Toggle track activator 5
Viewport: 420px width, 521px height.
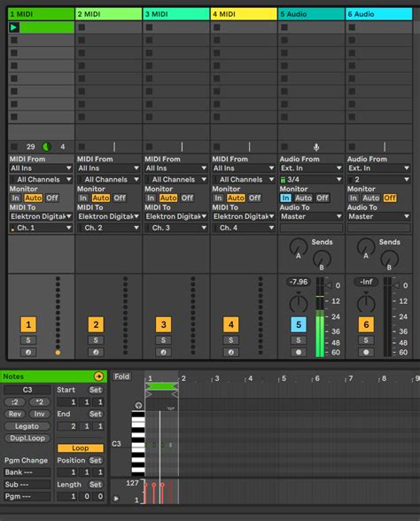[299, 324]
